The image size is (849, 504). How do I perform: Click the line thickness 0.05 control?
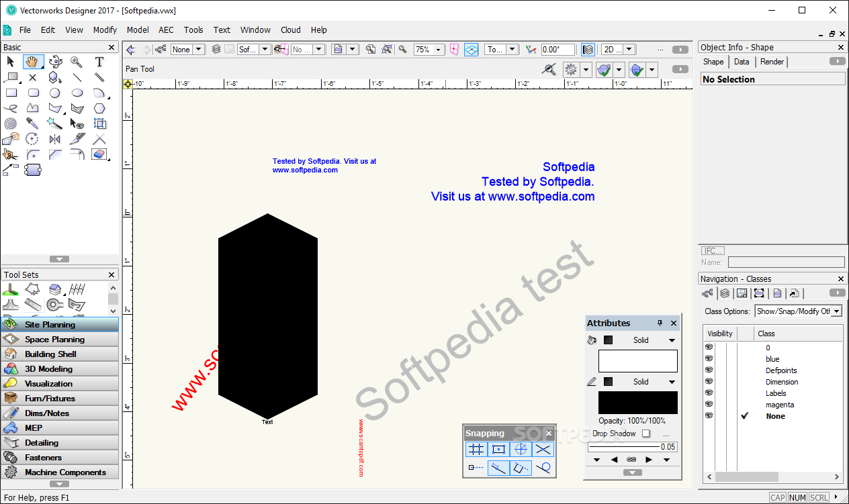632,447
